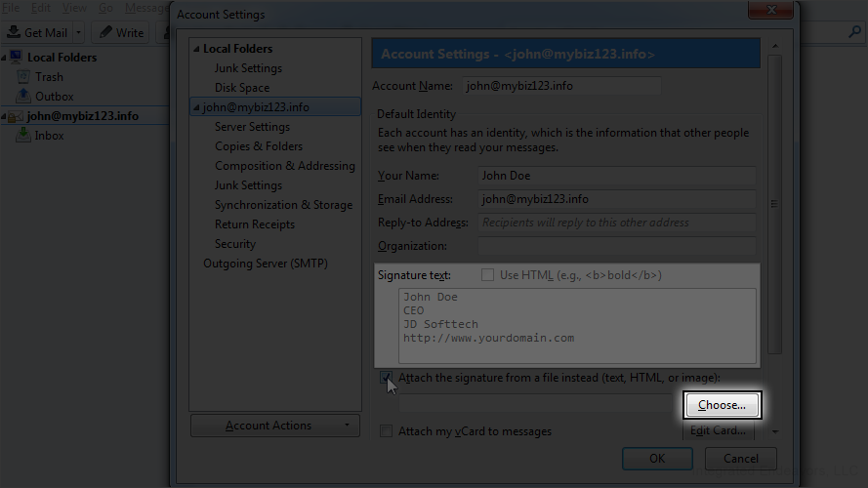The width and height of the screenshot is (868, 488).
Task: Click the Account Name field
Action: (x=561, y=86)
